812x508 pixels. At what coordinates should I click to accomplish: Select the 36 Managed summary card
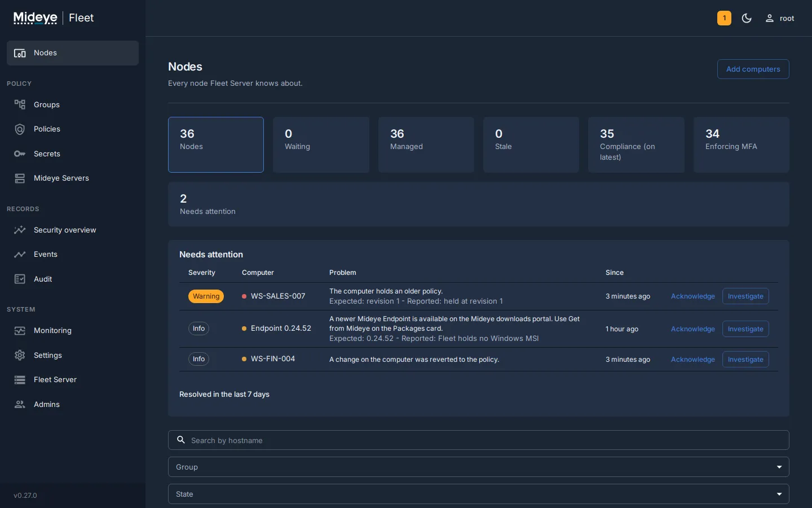[x=426, y=144]
